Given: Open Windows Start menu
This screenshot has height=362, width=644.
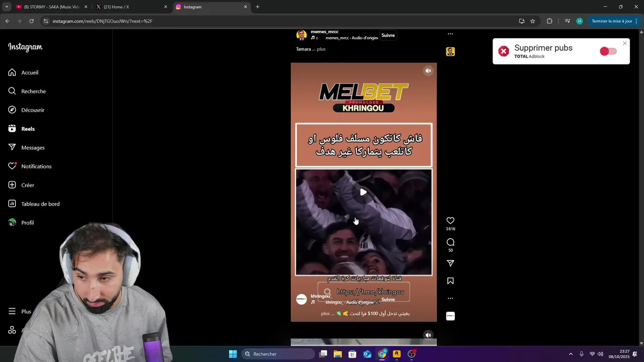Looking at the screenshot, I should pos(233,354).
